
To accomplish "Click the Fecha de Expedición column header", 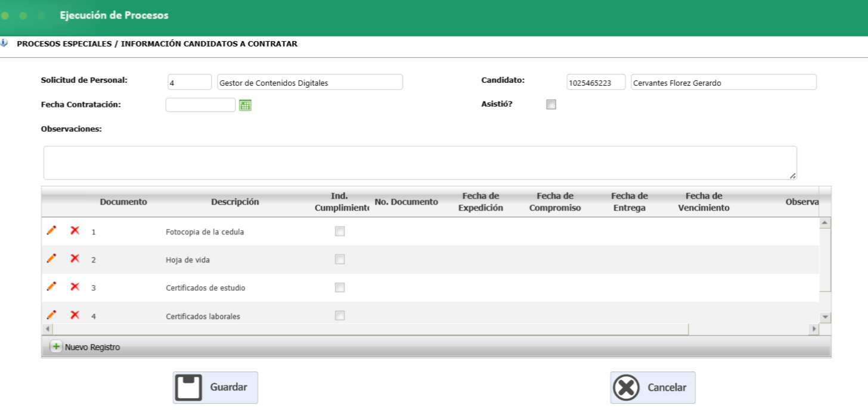I will click(481, 202).
